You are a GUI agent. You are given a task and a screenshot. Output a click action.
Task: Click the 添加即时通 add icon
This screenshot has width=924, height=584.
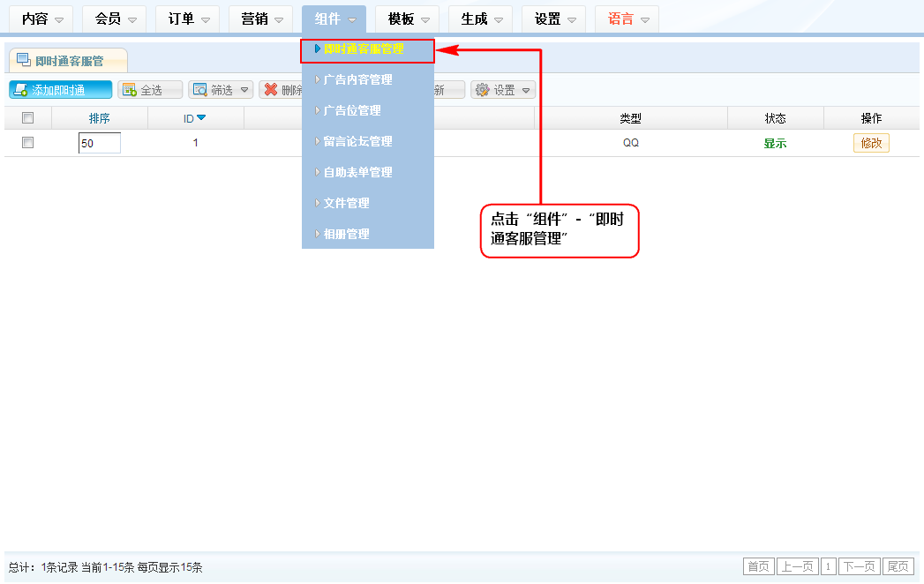tap(20, 90)
